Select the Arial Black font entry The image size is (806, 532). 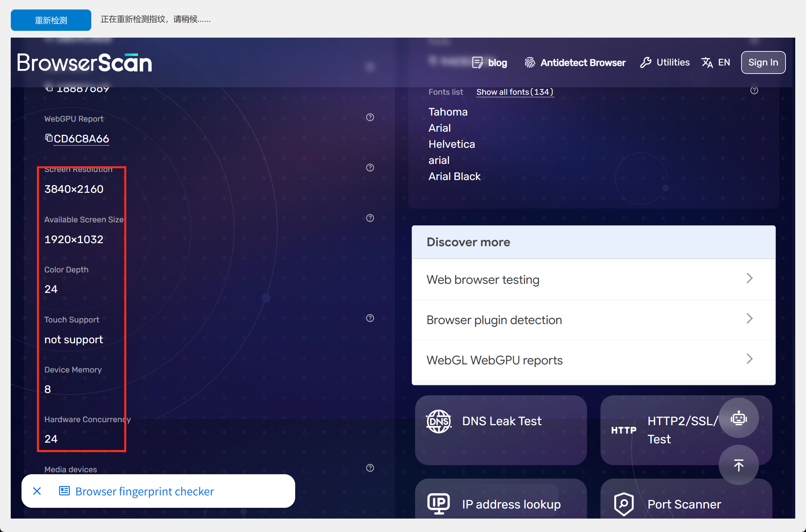tap(454, 176)
